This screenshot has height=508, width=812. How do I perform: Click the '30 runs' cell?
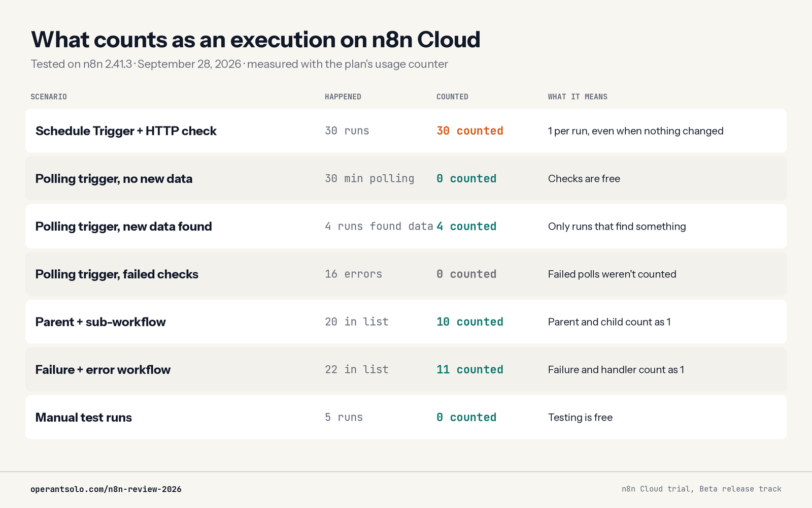pyautogui.click(x=347, y=131)
